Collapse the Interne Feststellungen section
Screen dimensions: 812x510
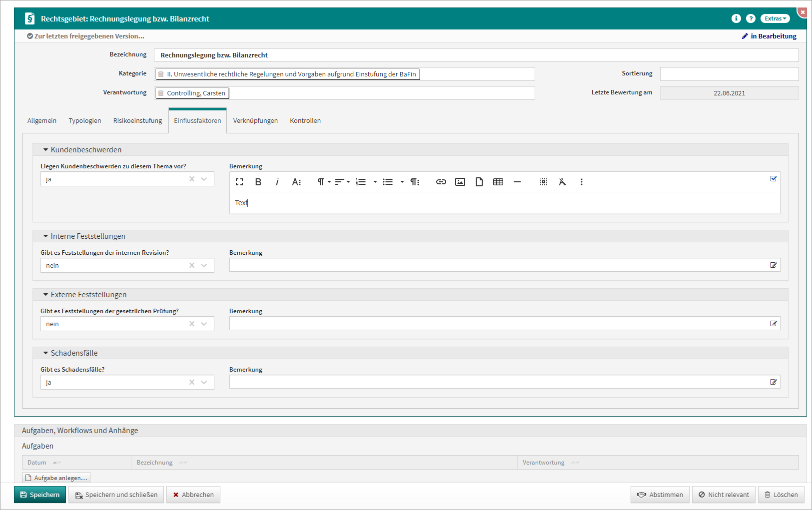(x=45, y=236)
